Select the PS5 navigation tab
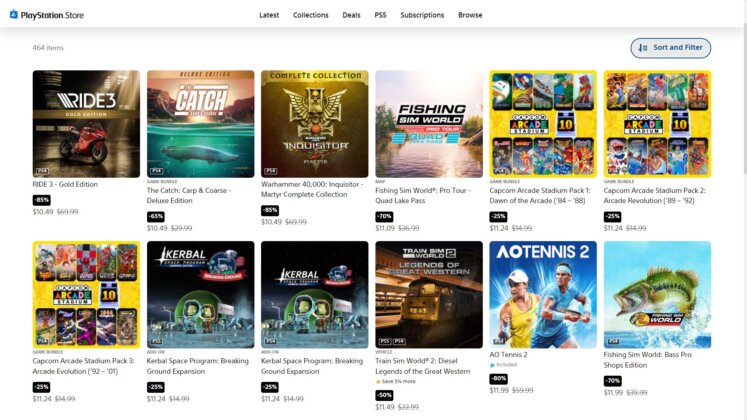Viewport: 747px width, 420px height. click(x=380, y=15)
